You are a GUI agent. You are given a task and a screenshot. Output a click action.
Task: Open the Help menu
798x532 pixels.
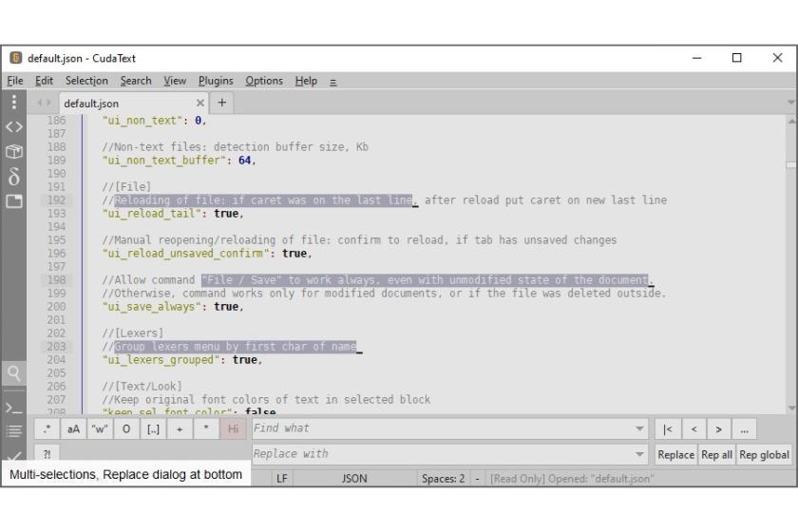coord(306,81)
